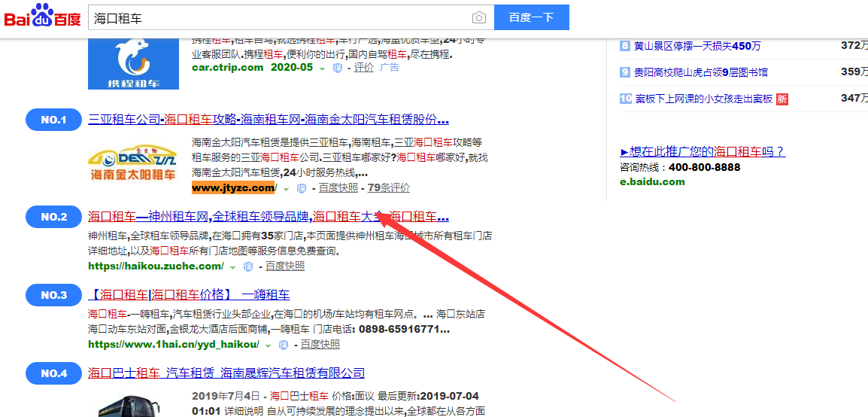Open the www.jtyzc.com URL
The height and width of the screenshot is (417, 868).
233,187
